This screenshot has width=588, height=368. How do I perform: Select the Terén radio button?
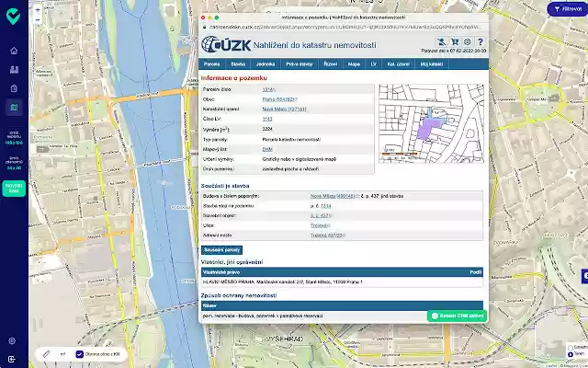[571, 354]
